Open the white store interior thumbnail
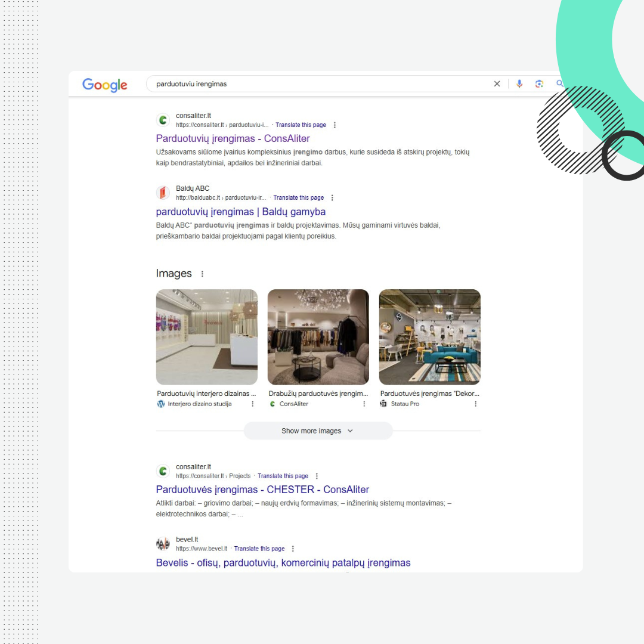The image size is (644, 644). coord(206,337)
